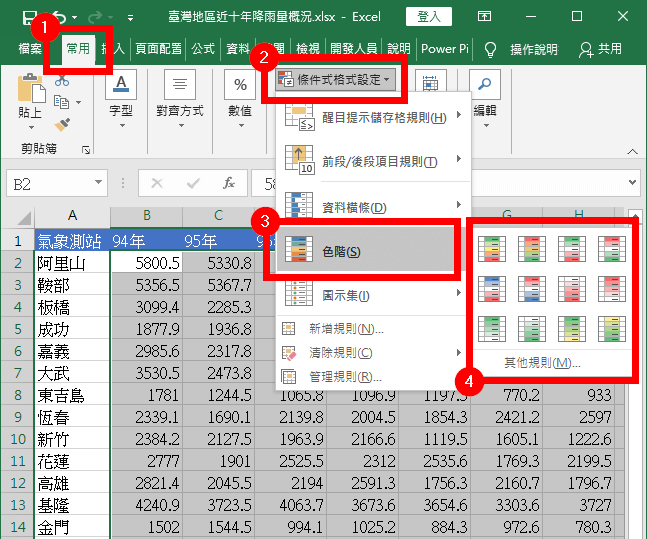Switch to the 檢視 tab
The image size is (647, 539).
[308, 49]
